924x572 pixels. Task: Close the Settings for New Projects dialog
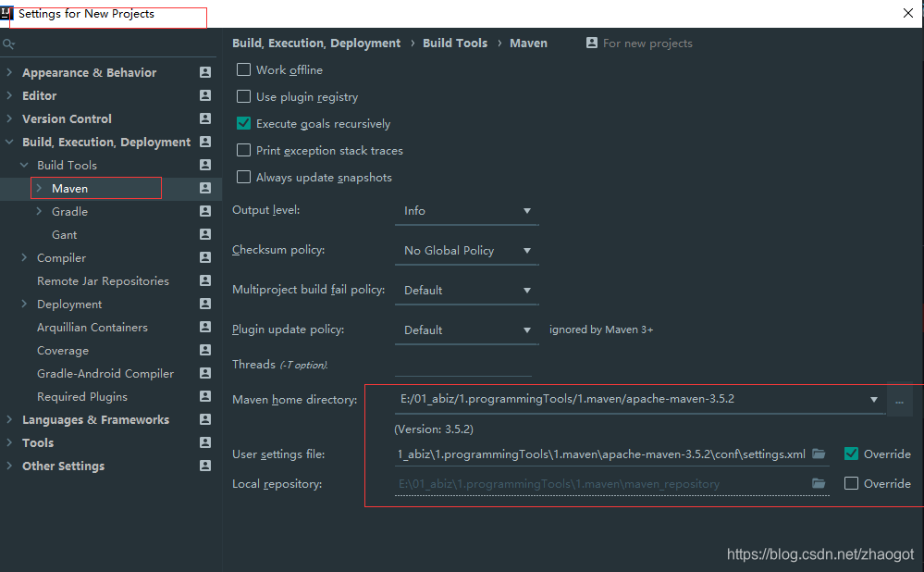coord(908,13)
